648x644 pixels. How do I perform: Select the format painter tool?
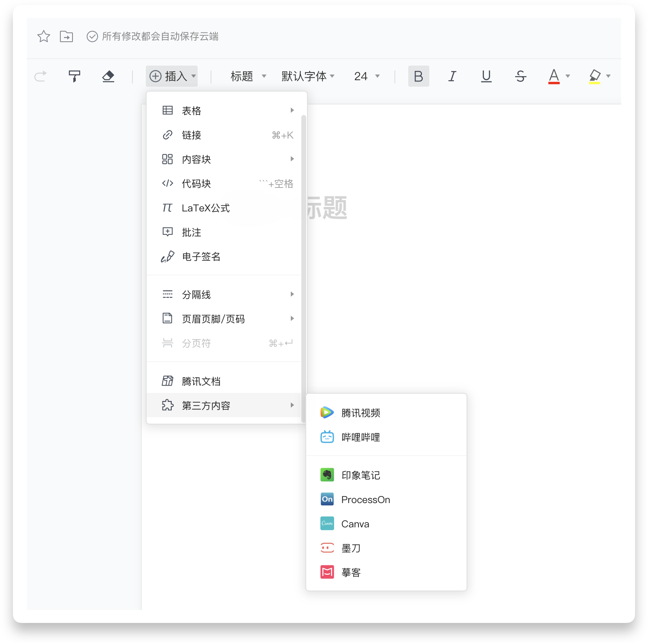(75, 76)
